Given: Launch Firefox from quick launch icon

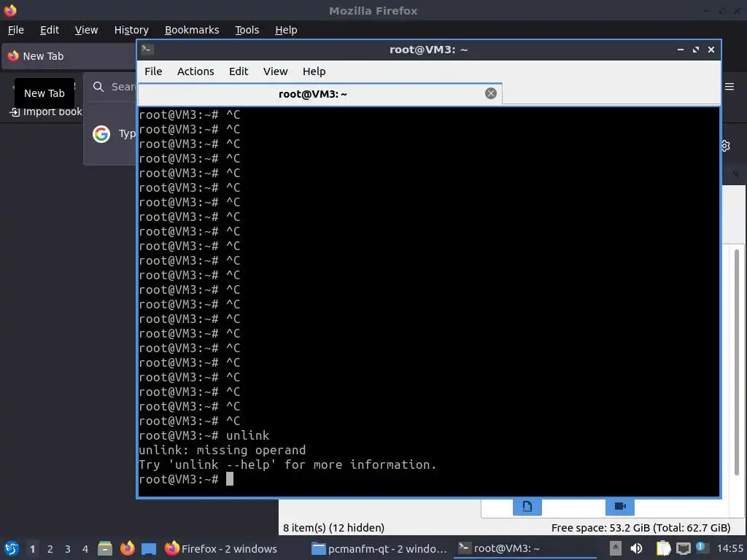Looking at the screenshot, I should click(127, 548).
